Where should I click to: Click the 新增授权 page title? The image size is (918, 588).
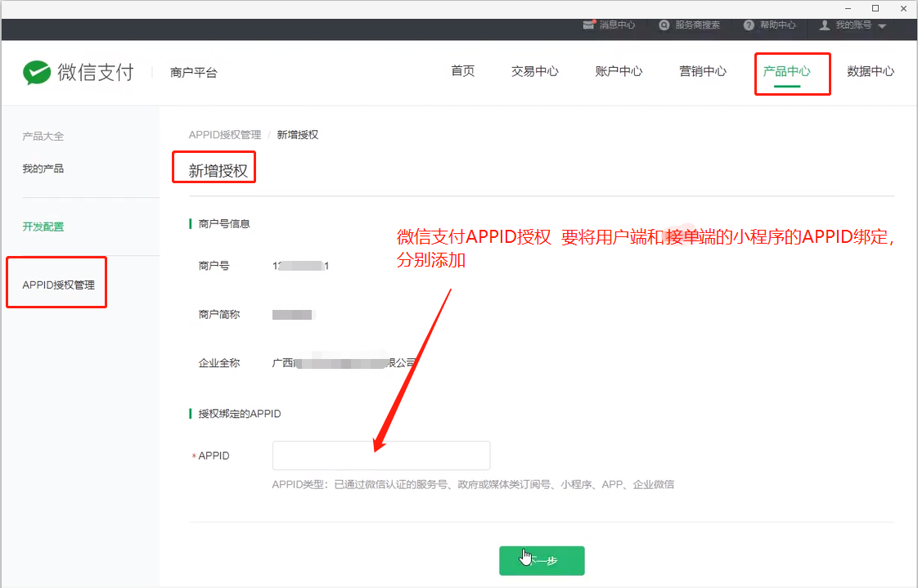218,170
